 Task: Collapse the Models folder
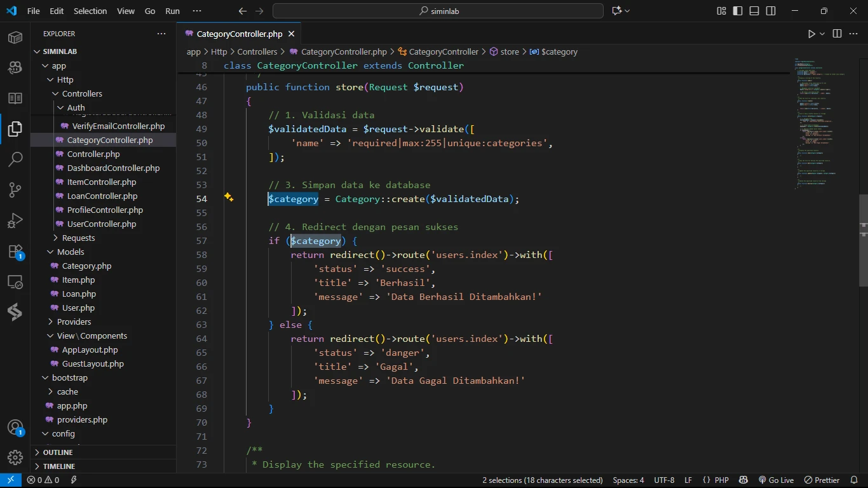(x=71, y=252)
